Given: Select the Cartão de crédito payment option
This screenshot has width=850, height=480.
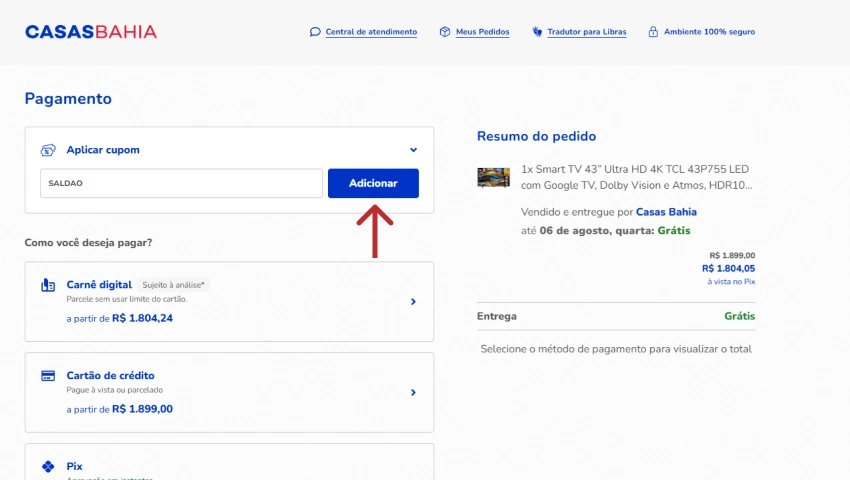Looking at the screenshot, I should 229,393.
